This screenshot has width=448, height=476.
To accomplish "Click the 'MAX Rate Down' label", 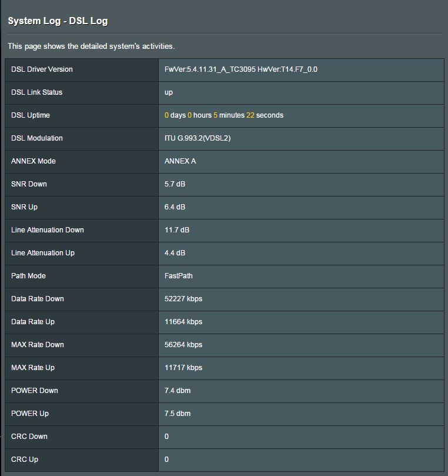I will [38, 345].
